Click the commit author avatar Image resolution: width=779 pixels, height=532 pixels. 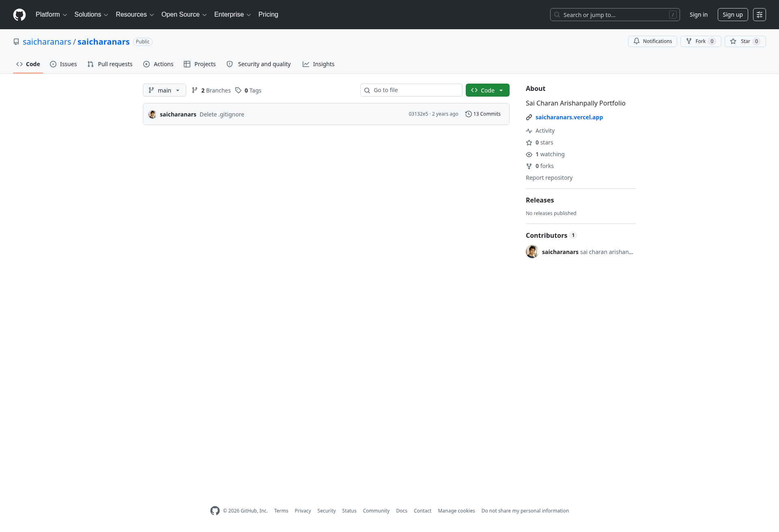pos(153,114)
